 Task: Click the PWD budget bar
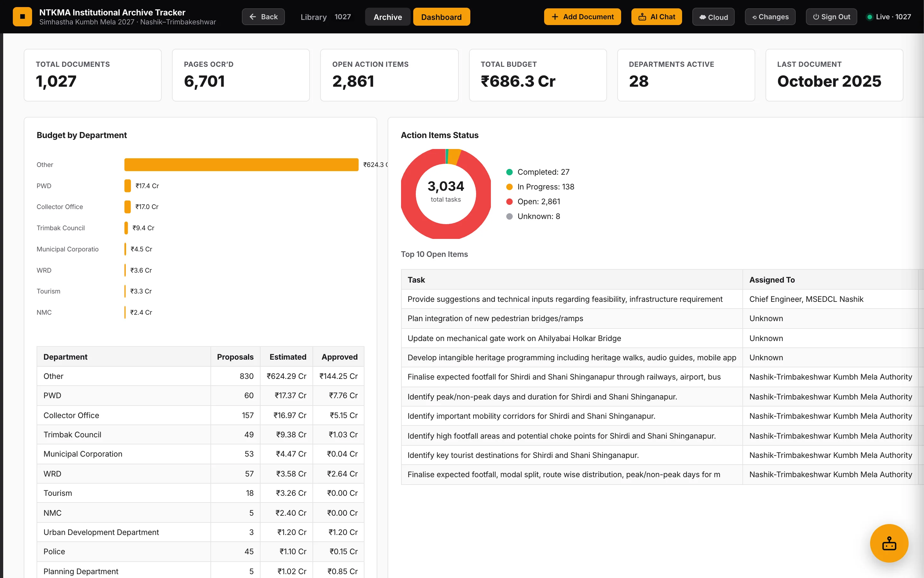click(x=127, y=186)
